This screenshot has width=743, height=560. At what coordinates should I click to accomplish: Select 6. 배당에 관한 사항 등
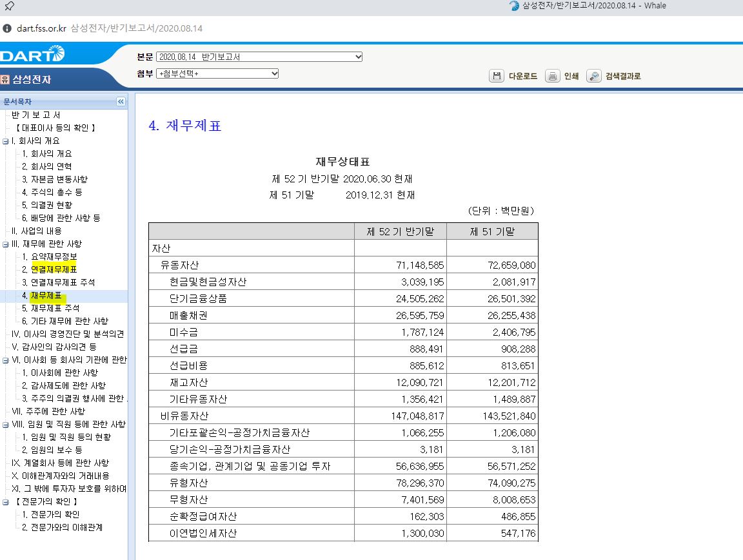(x=61, y=218)
